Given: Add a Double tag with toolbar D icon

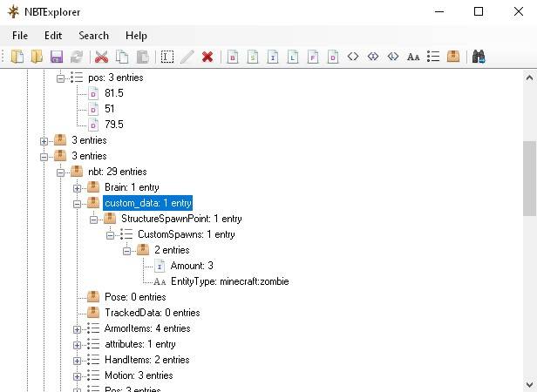Looking at the screenshot, I should 333,57.
